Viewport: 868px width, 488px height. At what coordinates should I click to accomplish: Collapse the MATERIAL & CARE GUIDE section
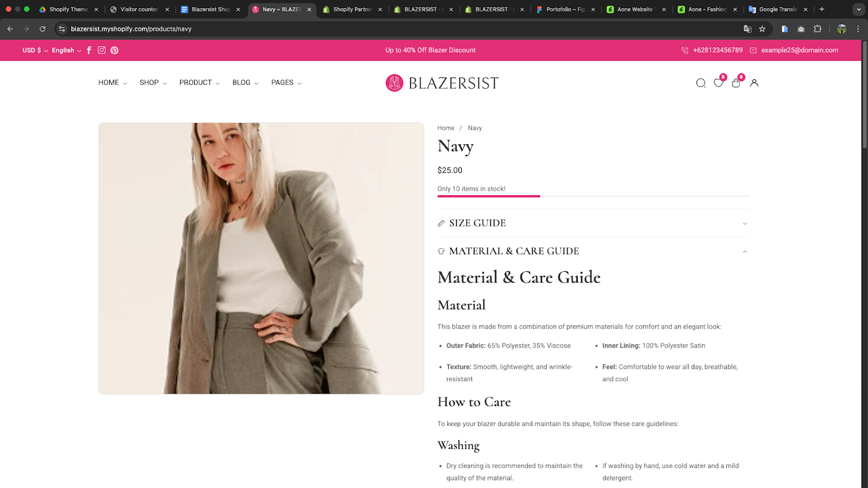(593, 251)
